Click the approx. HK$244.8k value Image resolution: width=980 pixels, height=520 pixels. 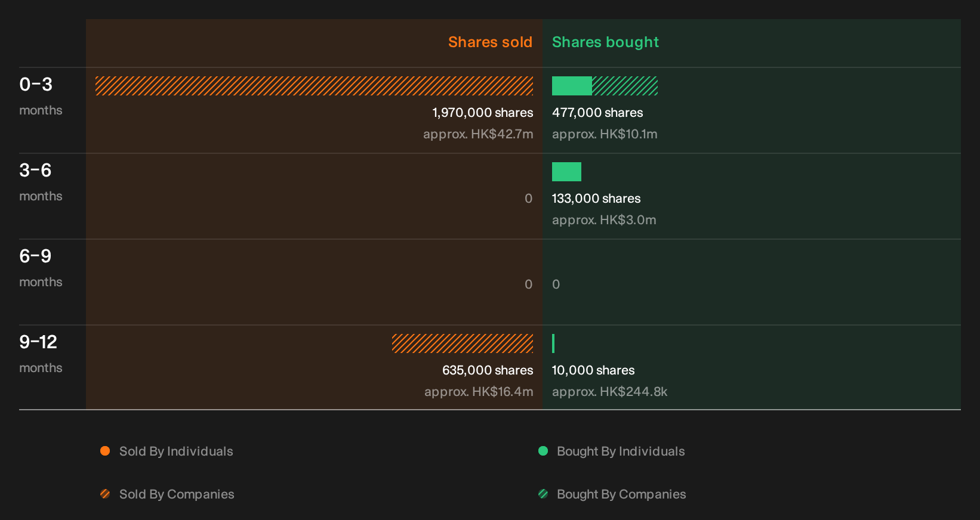(x=609, y=392)
